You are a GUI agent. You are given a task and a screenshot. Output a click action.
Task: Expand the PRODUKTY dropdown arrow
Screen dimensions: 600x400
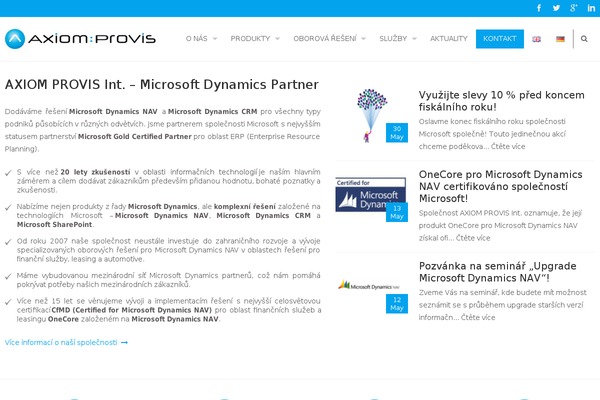277,39
